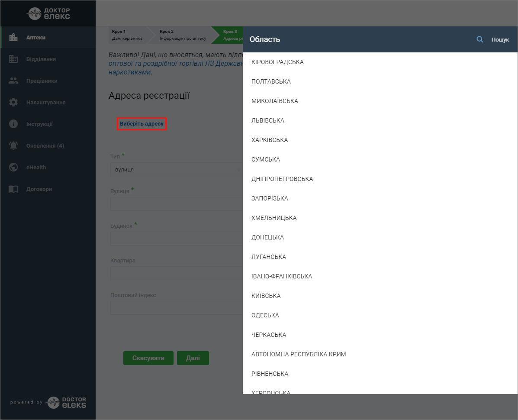Open the Налаштування menu item
The image size is (518, 420).
48,103
